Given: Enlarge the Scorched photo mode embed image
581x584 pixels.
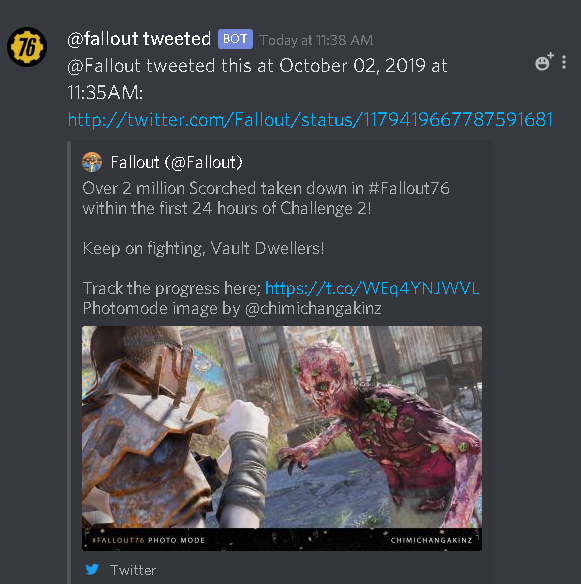Looking at the screenshot, I should 282,438.
